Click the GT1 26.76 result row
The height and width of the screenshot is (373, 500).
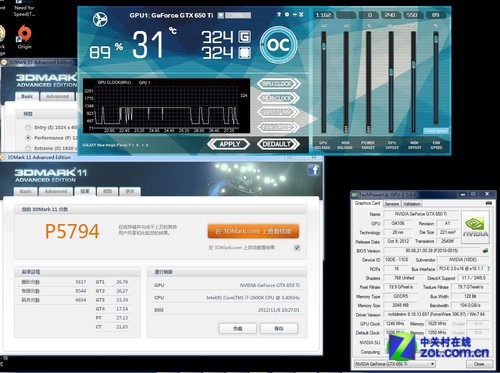coord(112,282)
